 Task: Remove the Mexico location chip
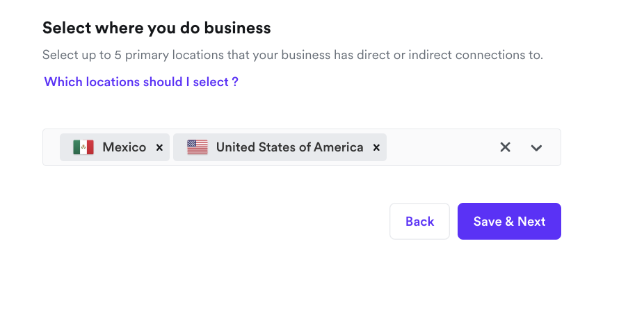(159, 147)
